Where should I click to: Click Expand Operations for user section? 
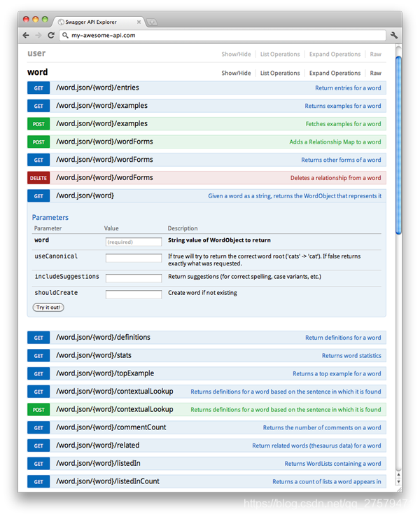pyautogui.click(x=335, y=54)
